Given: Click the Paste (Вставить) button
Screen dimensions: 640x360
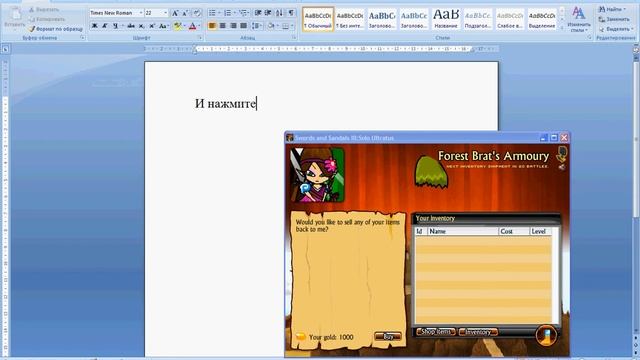Looking at the screenshot, I should (x=15, y=18).
